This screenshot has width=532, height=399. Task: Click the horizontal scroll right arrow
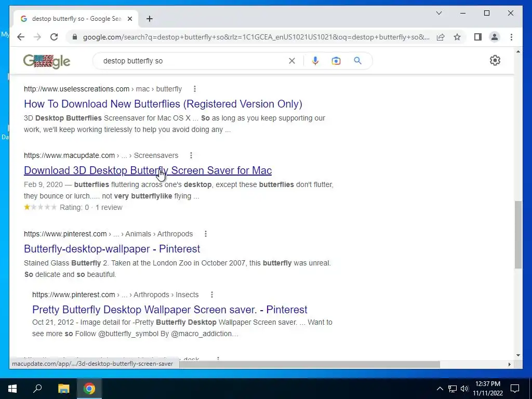point(509,364)
